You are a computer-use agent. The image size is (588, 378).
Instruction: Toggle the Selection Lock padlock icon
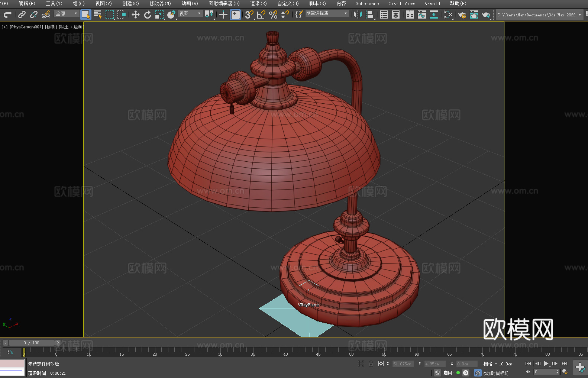tap(371, 364)
